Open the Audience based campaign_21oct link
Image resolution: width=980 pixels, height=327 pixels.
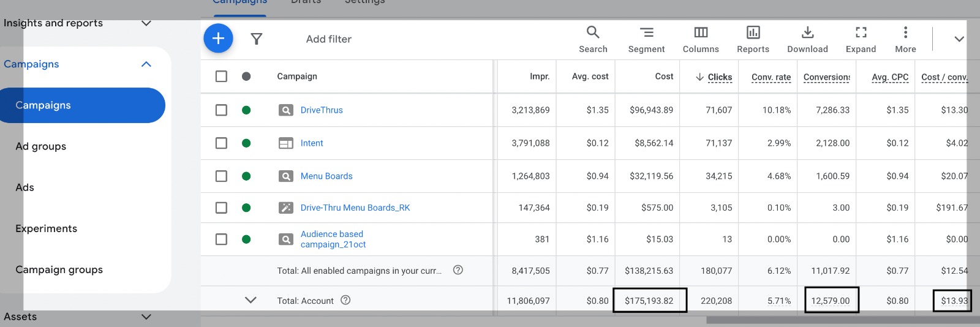(x=333, y=239)
